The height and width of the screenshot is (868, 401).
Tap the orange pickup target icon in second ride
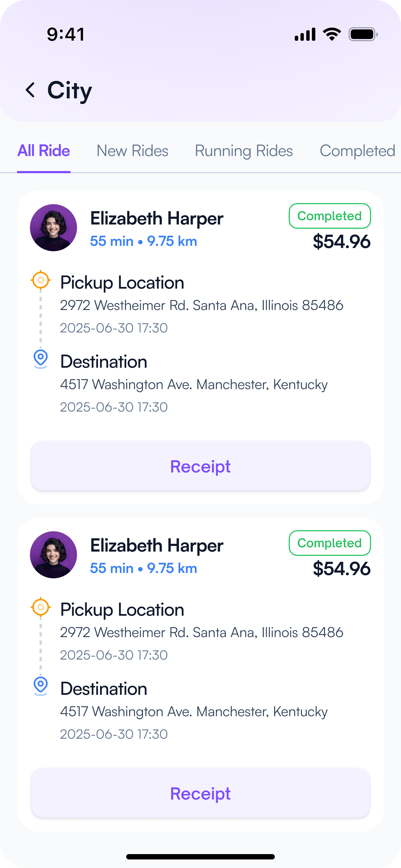coord(41,607)
